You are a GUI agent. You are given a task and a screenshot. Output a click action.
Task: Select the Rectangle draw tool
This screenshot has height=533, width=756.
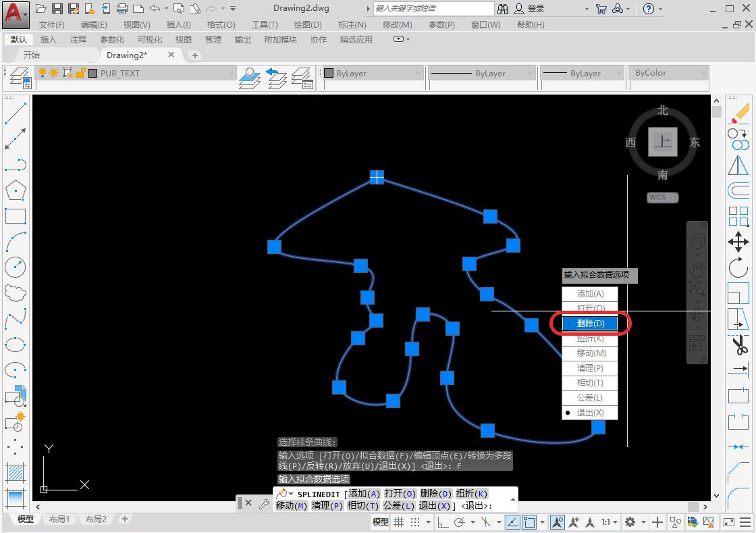[15, 216]
